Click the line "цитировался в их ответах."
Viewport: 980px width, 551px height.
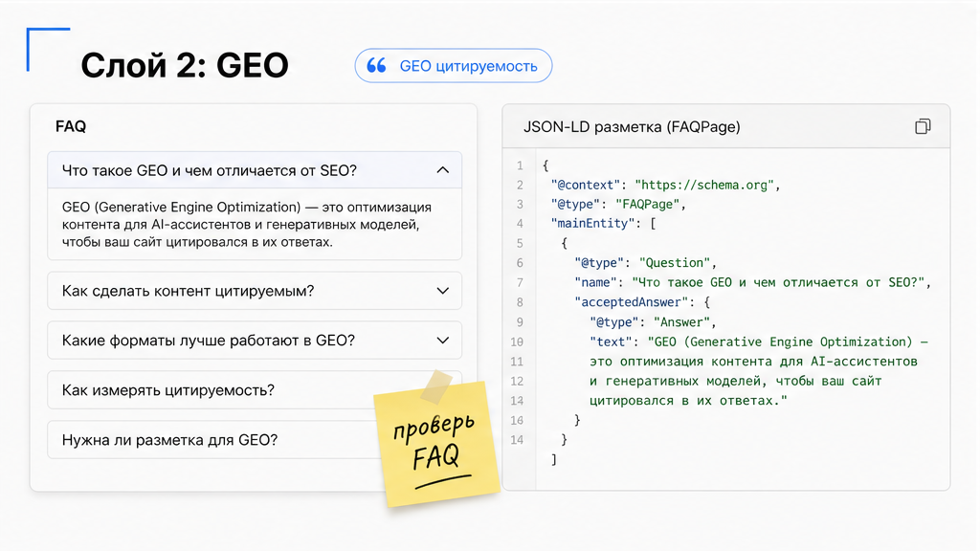(688, 401)
